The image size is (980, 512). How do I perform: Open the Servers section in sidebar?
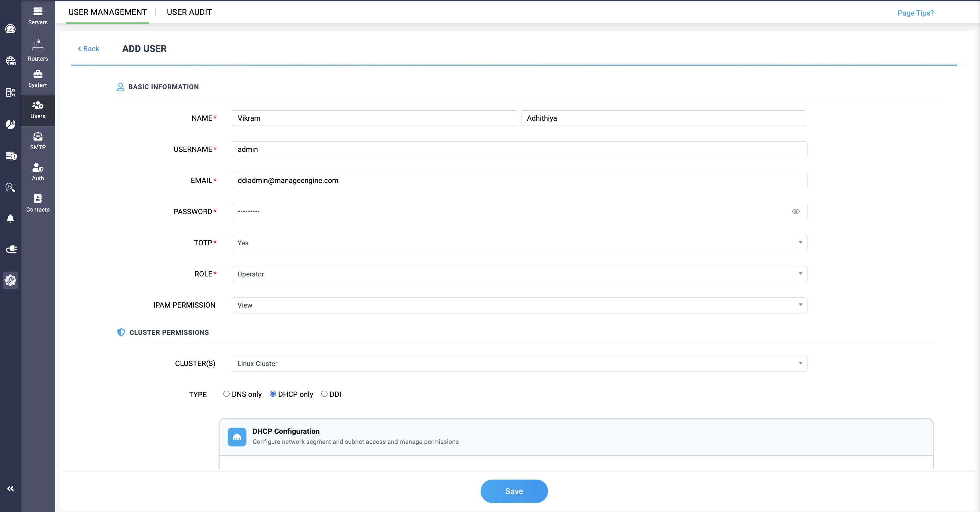click(x=38, y=16)
